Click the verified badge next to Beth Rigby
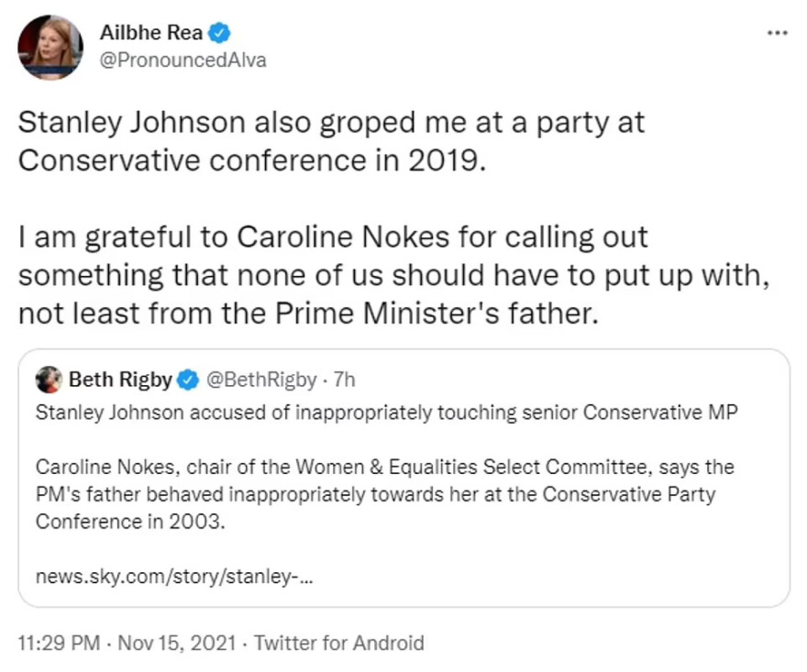This screenshot has height=672, width=807. coord(188,379)
